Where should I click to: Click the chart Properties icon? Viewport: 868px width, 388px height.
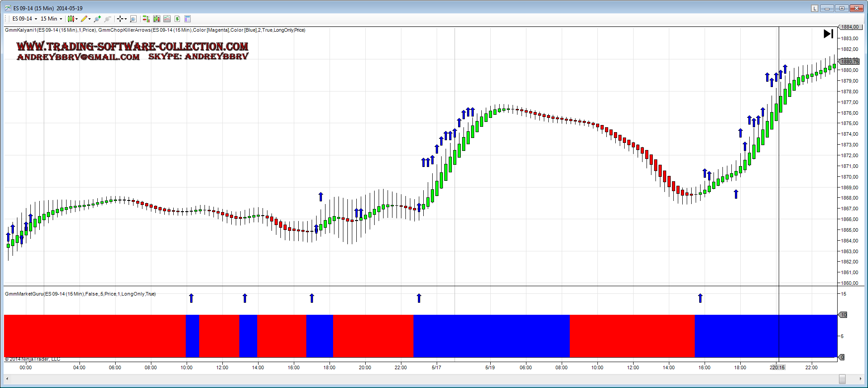click(188, 19)
